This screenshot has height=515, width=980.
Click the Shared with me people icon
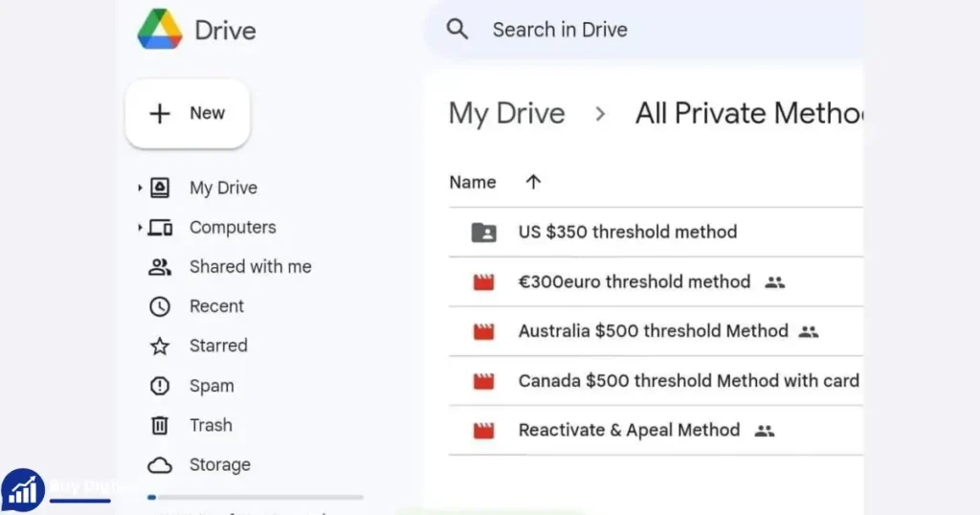(160, 267)
